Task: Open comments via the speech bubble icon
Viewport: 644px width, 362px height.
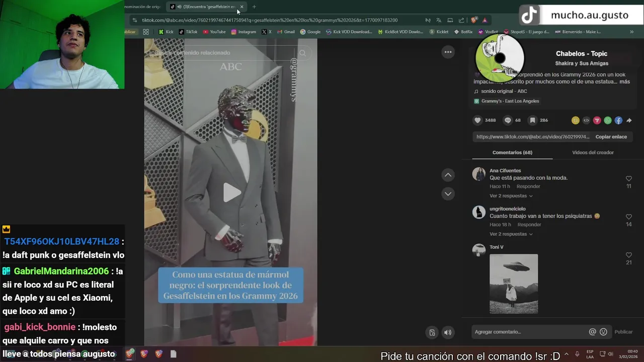Action: click(x=508, y=120)
